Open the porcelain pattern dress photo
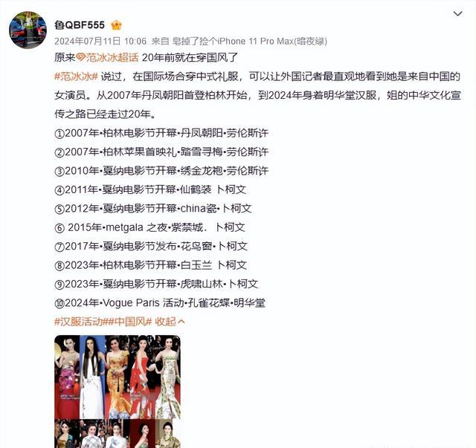Screen dimensions: 476x448 pyautogui.click(x=168, y=377)
